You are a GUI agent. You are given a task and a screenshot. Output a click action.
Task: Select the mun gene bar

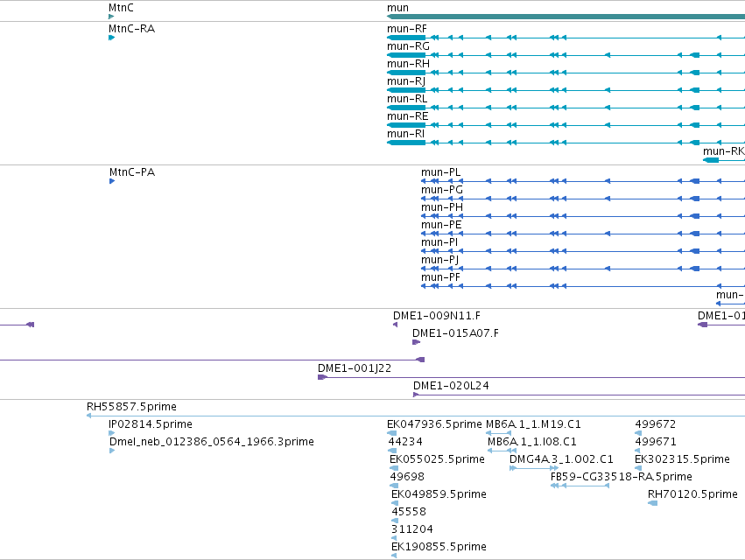pyautogui.click(x=566, y=17)
